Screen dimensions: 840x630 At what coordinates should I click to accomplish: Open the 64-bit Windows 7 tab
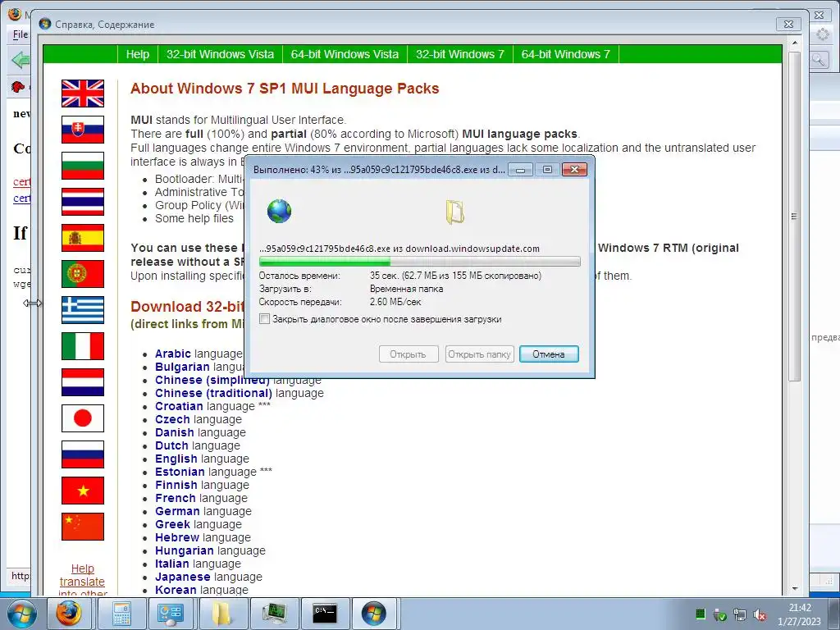tap(566, 54)
